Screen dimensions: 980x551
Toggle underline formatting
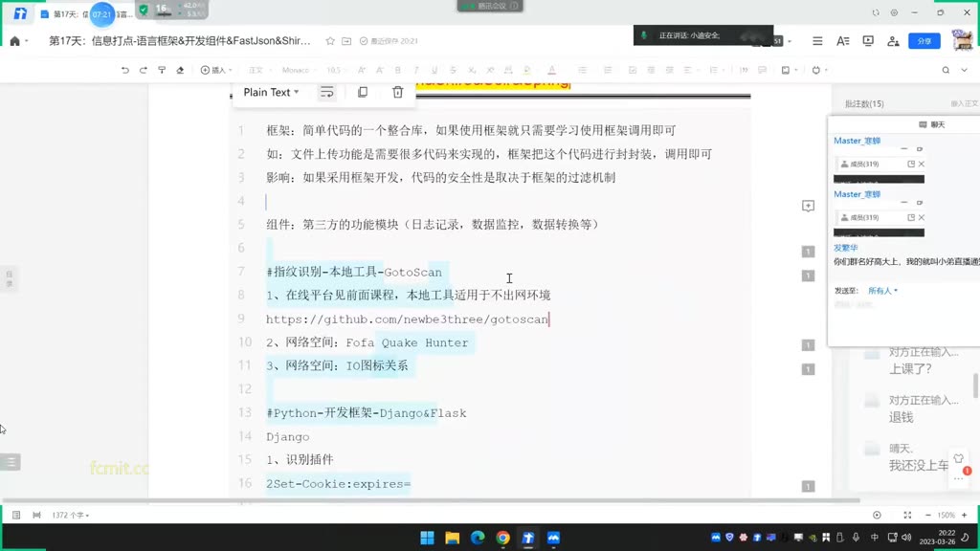click(x=434, y=70)
